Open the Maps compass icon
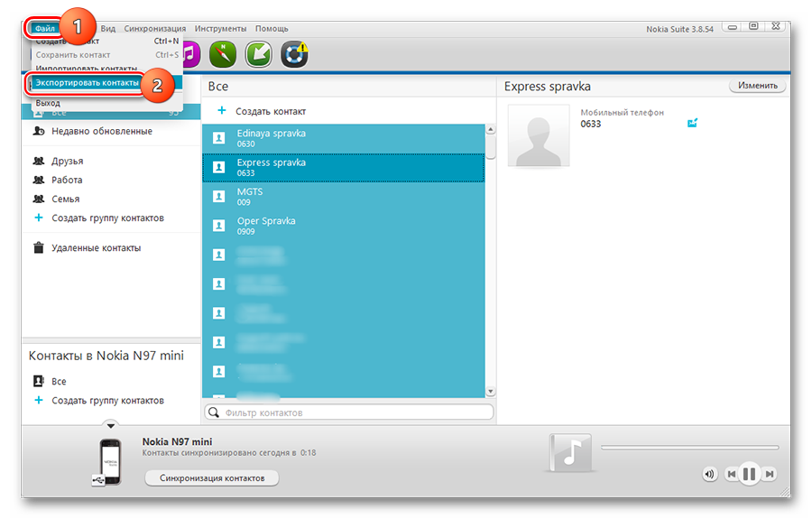The height and width of the screenshot is (519, 812). click(223, 54)
